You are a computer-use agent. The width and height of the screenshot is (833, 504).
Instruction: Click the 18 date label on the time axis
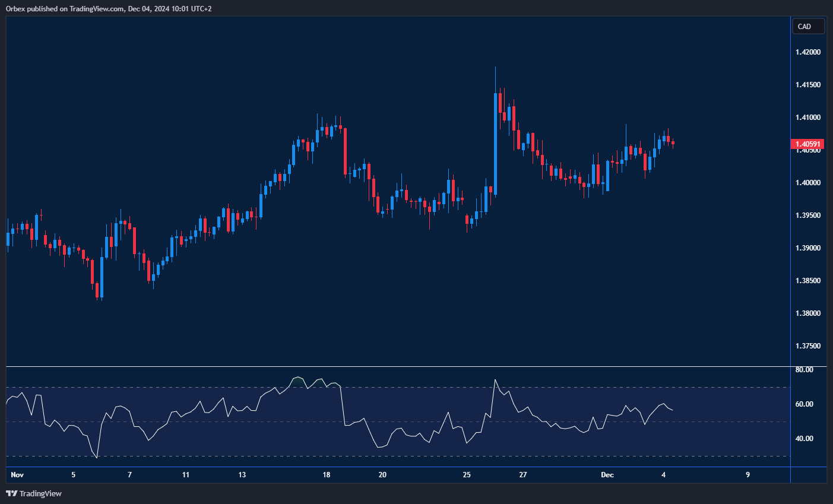click(327, 475)
